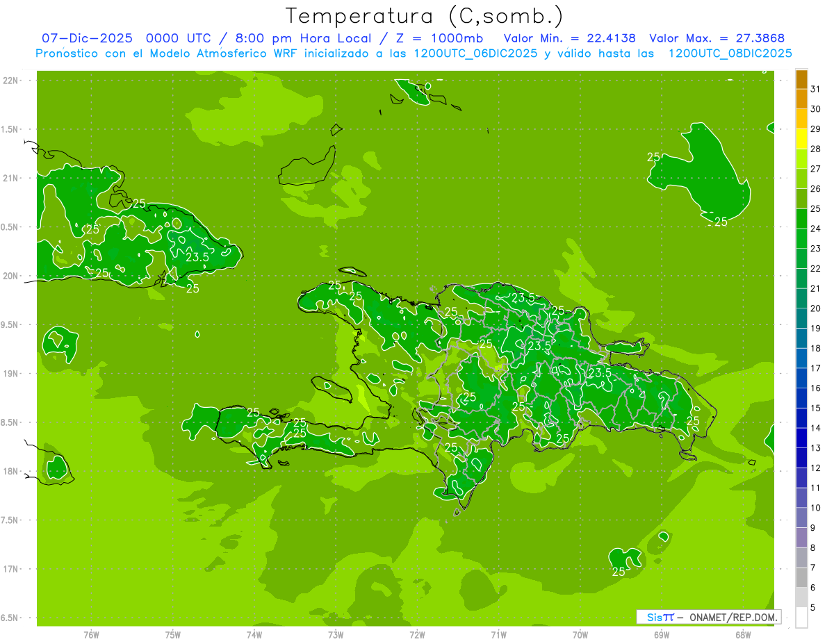Screen dimensions: 834x644
Task: Click the 'Temperatura (C,somb.)' map title
Action: pyautogui.click(x=424, y=16)
